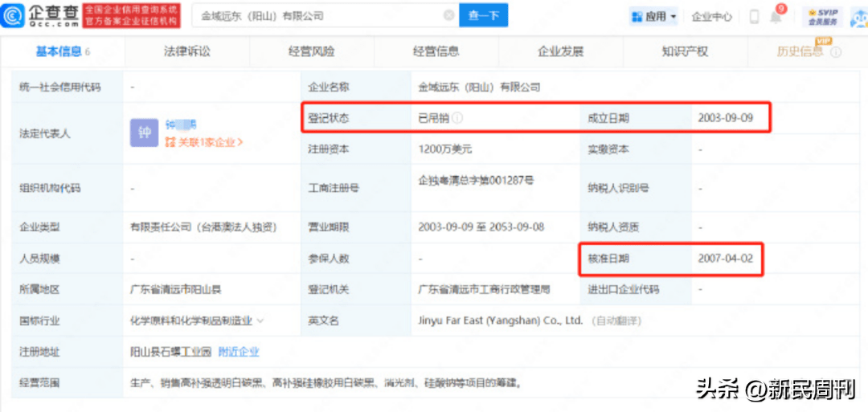
Task: Open 附近企业 link
Action: point(239,352)
